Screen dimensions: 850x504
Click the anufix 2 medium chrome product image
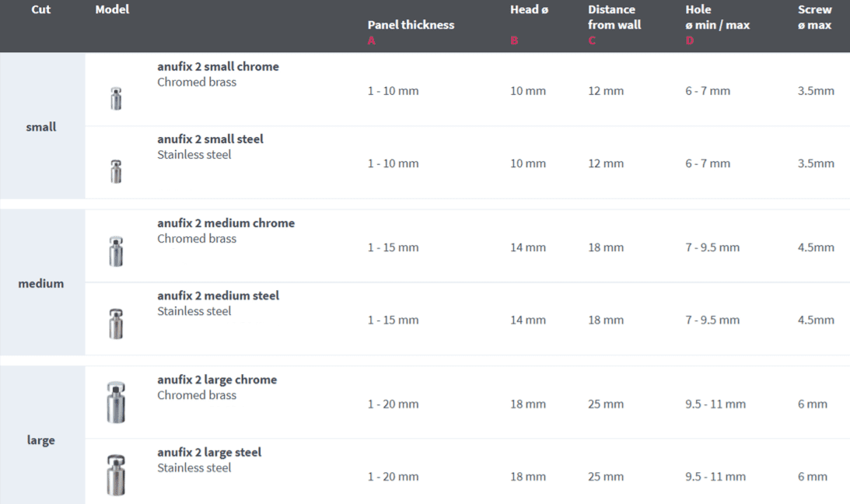coord(116,251)
